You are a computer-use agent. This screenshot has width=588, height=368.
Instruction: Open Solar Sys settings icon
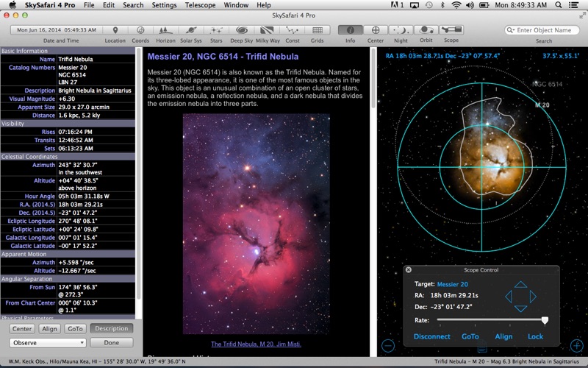(x=191, y=30)
